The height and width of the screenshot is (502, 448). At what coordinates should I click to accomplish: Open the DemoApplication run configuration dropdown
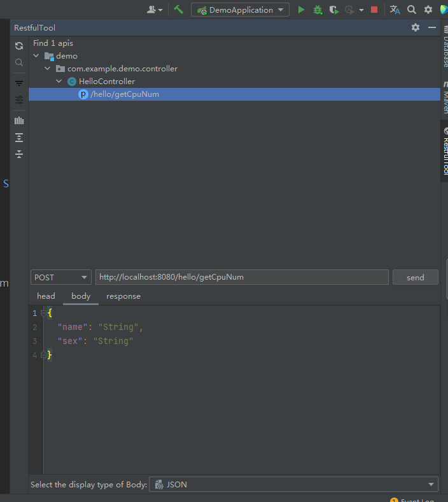coord(240,10)
